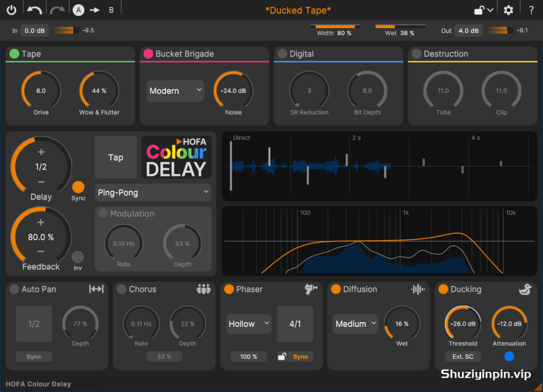Switch to preset slot B
This screenshot has height=392, width=543.
tap(111, 10)
